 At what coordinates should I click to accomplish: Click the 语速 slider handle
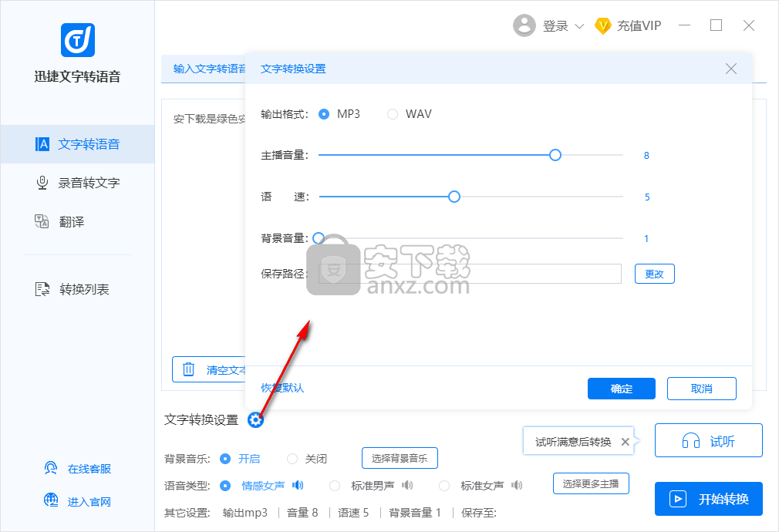click(x=454, y=197)
